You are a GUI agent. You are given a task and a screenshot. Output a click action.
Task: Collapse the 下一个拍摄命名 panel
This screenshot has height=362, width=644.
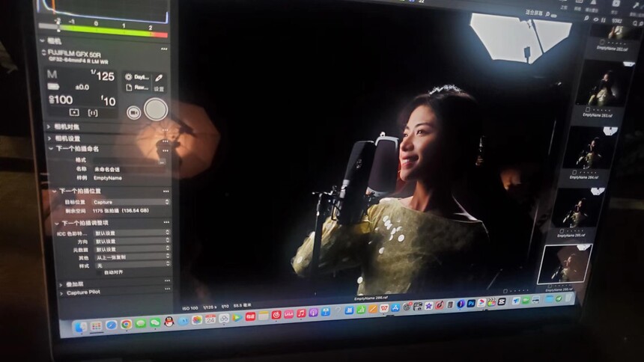point(51,149)
